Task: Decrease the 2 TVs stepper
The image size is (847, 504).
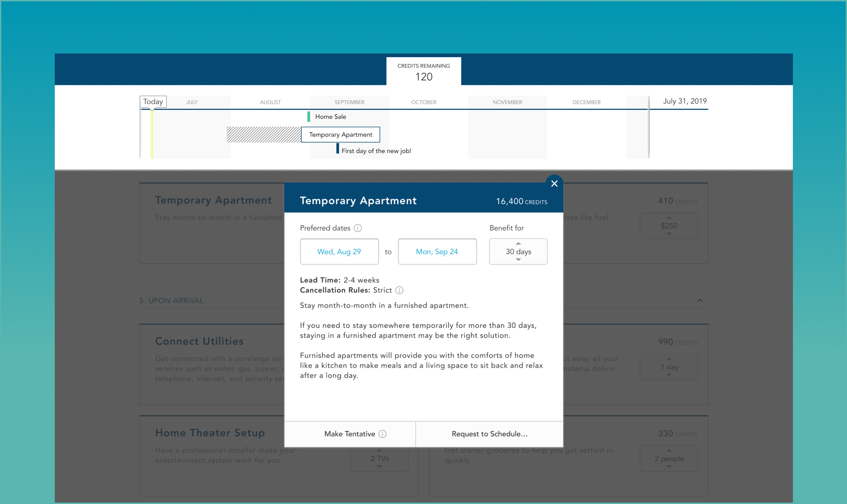Action: (379, 467)
